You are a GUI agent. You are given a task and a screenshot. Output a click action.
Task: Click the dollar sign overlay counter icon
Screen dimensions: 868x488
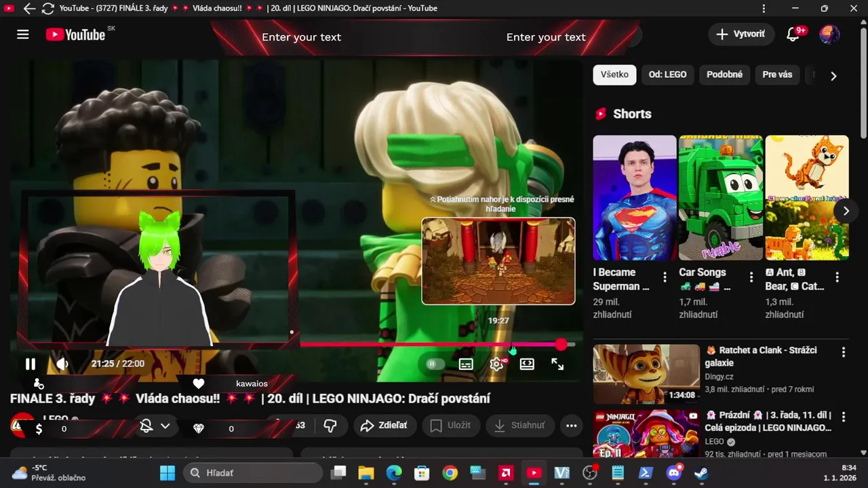[39, 428]
